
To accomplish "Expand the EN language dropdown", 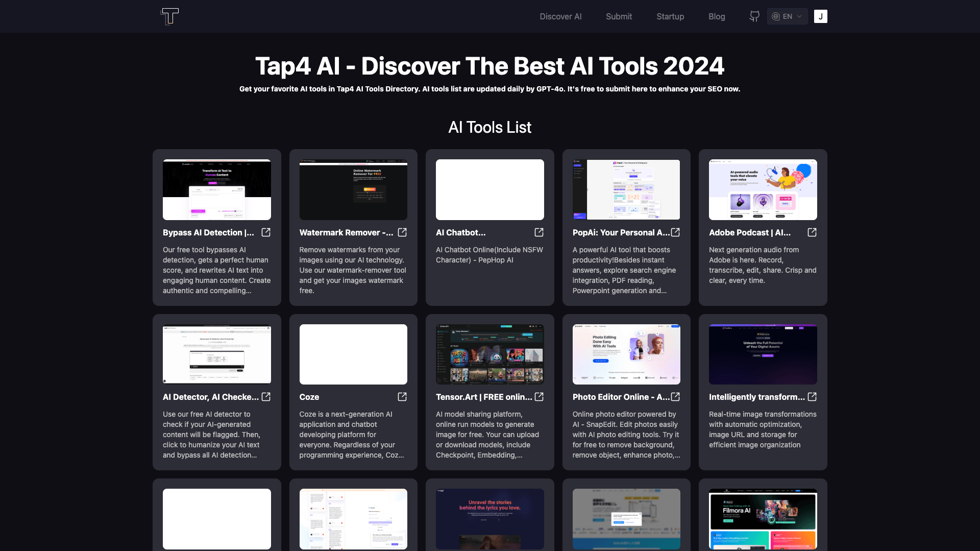I will (787, 16).
